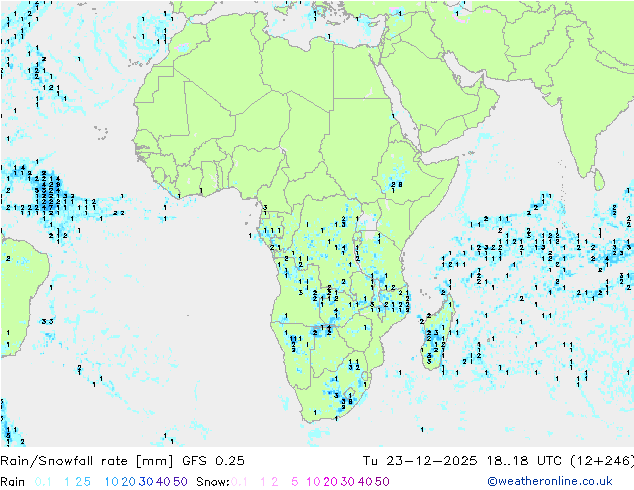Click the date "Tu 23-12-2025"

click(420, 461)
